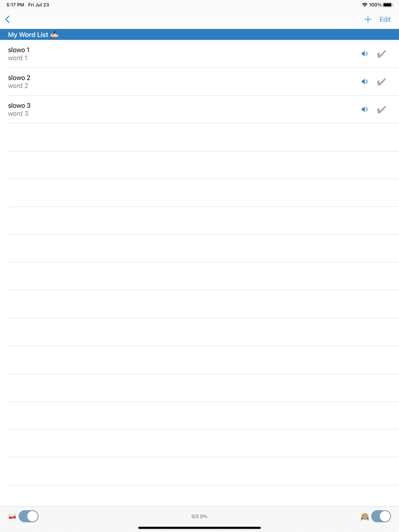Toggle the Polish flag language switch
Image resolution: width=399 pixels, height=532 pixels.
pos(28,516)
